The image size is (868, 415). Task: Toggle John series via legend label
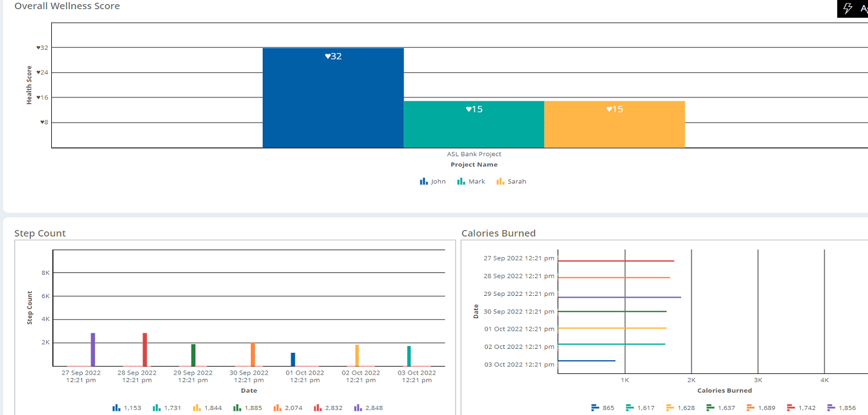438,181
